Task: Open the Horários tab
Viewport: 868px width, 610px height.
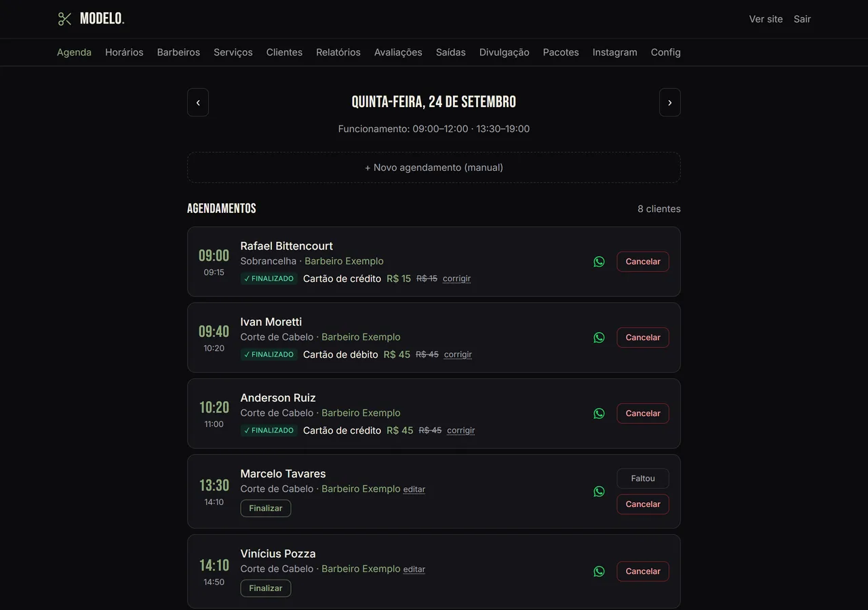Action: (124, 52)
